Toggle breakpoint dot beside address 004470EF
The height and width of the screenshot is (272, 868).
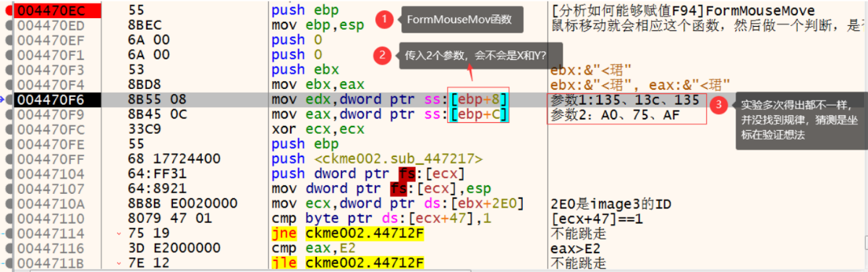click(8, 40)
